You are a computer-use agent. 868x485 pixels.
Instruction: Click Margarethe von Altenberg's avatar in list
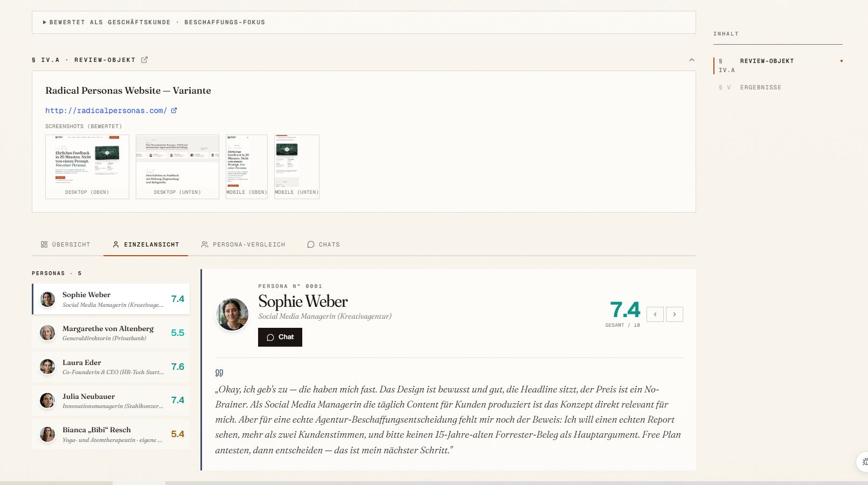click(x=47, y=333)
